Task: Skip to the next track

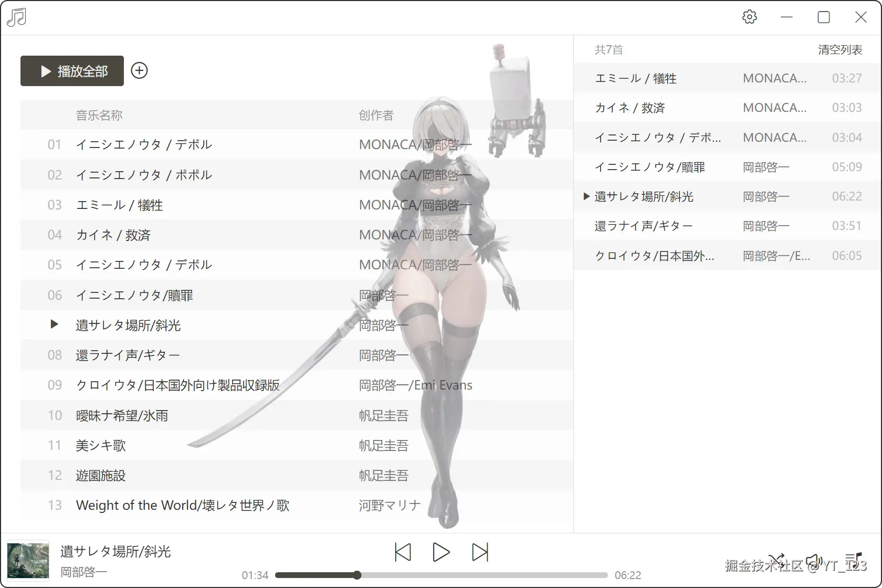Action: (479, 552)
